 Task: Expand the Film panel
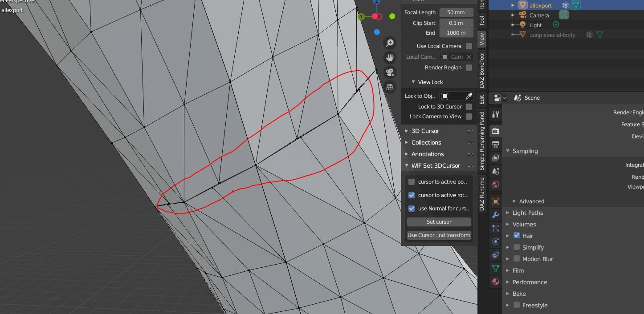click(x=508, y=270)
